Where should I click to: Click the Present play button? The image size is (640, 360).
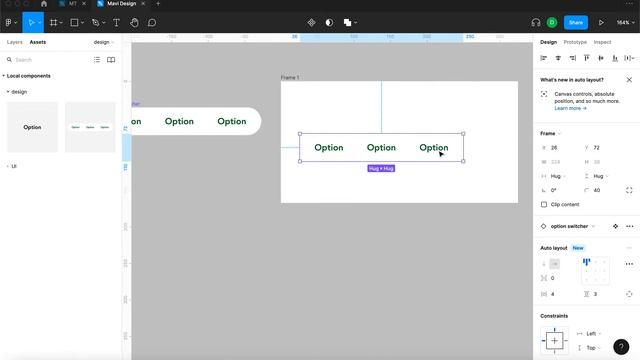coord(601,23)
